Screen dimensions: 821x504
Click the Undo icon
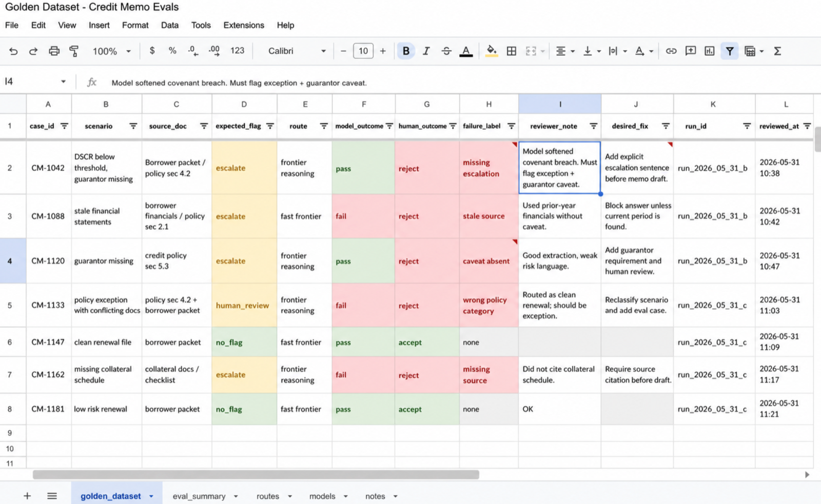pos(13,51)
